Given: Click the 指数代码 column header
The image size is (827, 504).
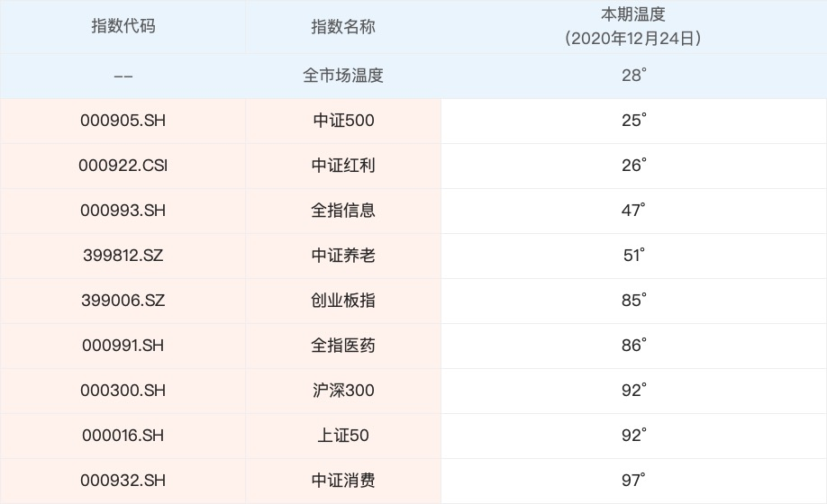Looking at the screenshot, I should click(x=123, y=26).
